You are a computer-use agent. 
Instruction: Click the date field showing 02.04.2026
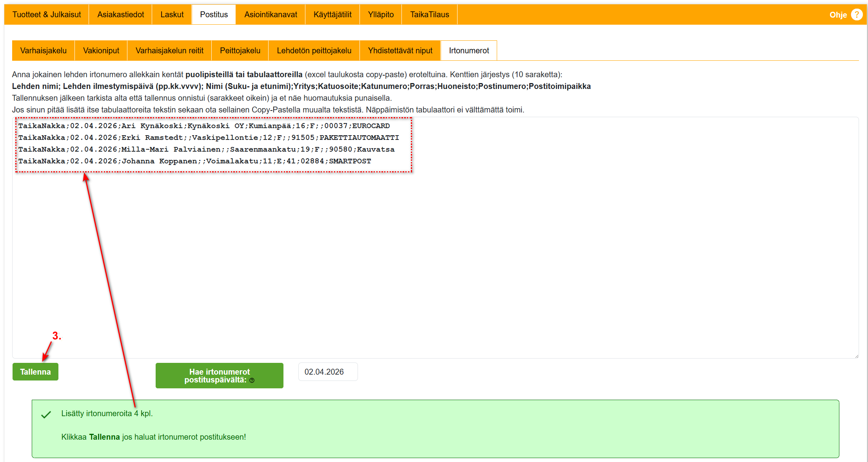point(328,371)
